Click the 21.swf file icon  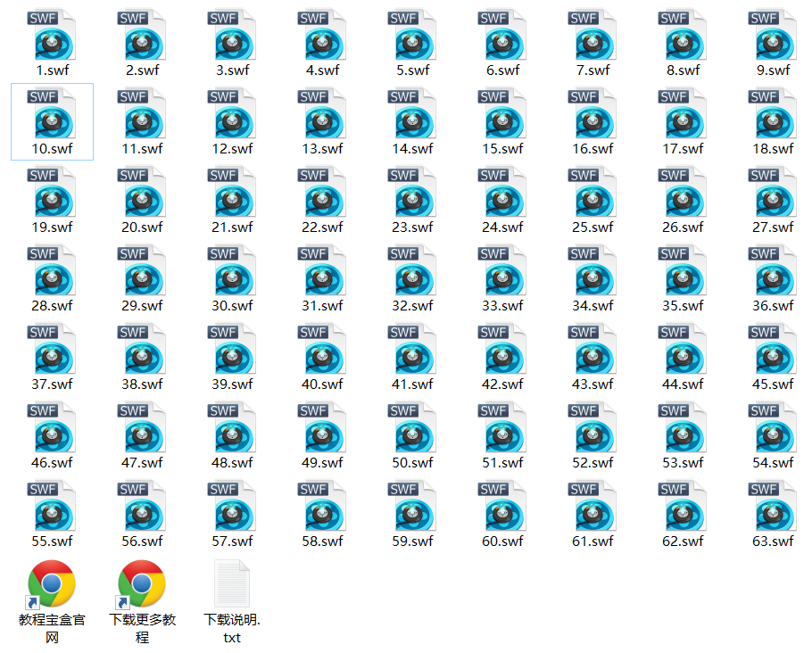click(x=232, y=191)
